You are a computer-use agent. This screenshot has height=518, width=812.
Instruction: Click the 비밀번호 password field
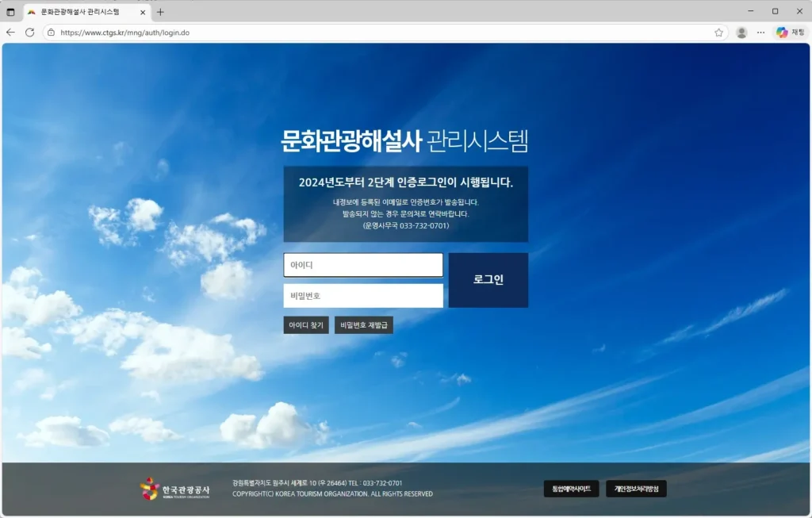362,295
